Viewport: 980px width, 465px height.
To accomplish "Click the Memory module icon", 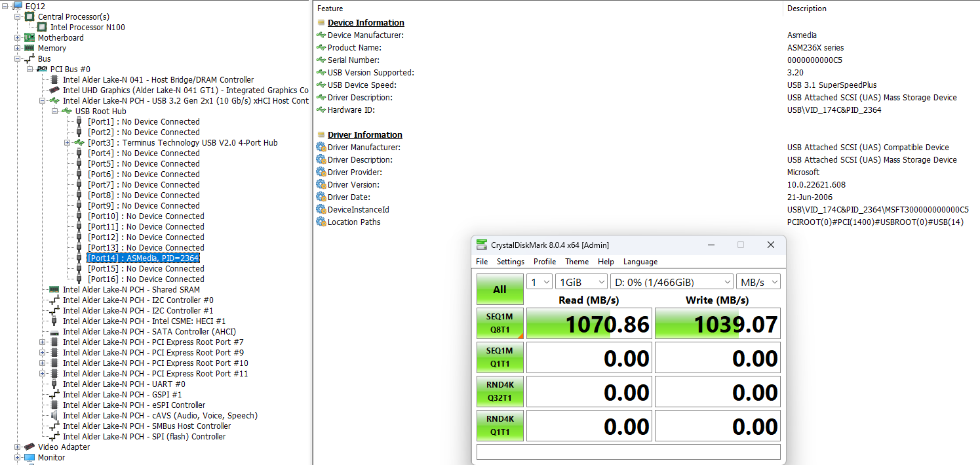I will [x=29, y=48].
